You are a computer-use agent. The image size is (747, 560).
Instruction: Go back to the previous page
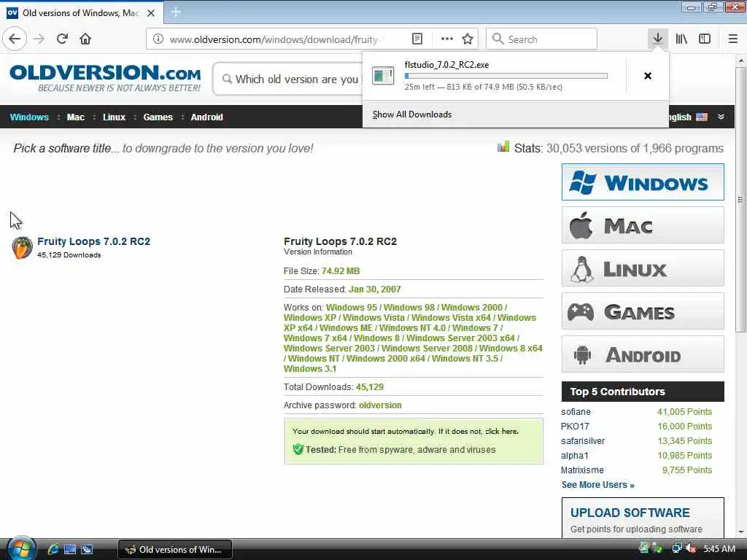click(15, 39)
